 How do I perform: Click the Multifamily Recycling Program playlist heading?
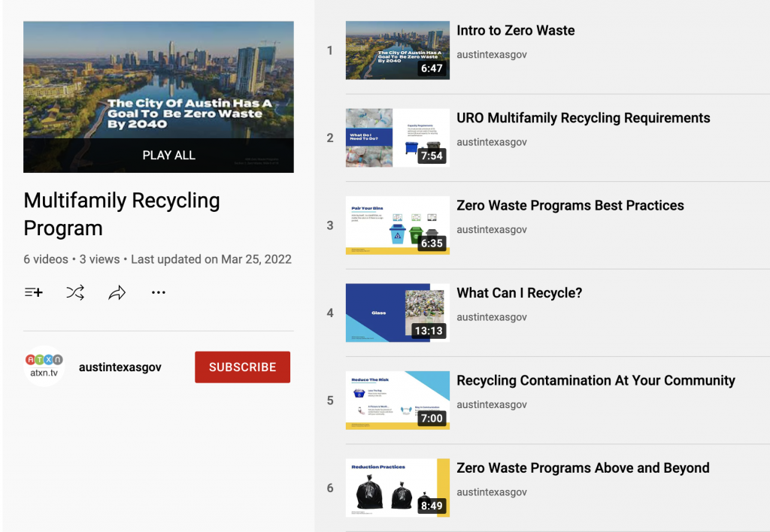[x=122, y=214]
